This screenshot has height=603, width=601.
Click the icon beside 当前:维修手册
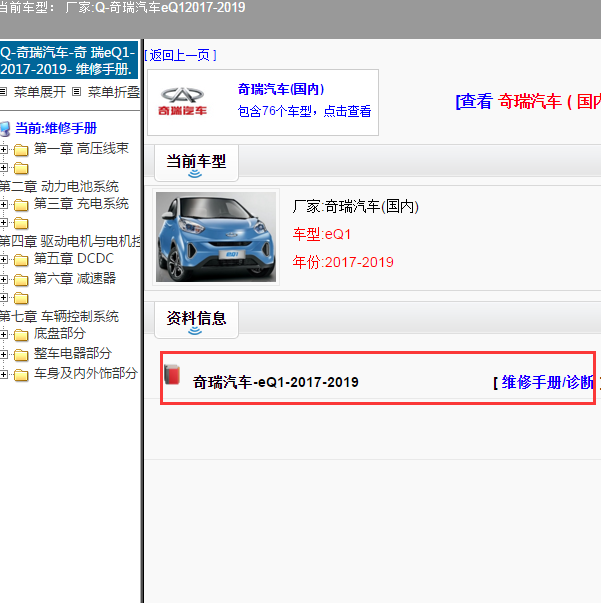coord(5,129)
